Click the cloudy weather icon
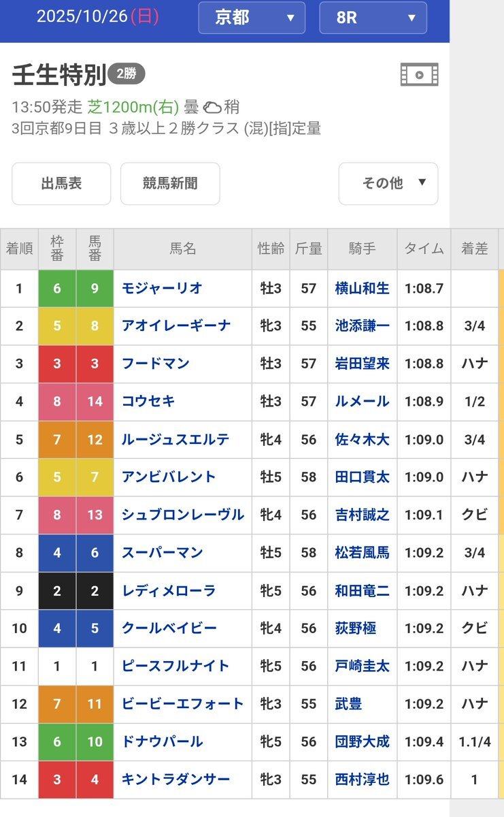The image size is (504, 817). tap(212, 107)
